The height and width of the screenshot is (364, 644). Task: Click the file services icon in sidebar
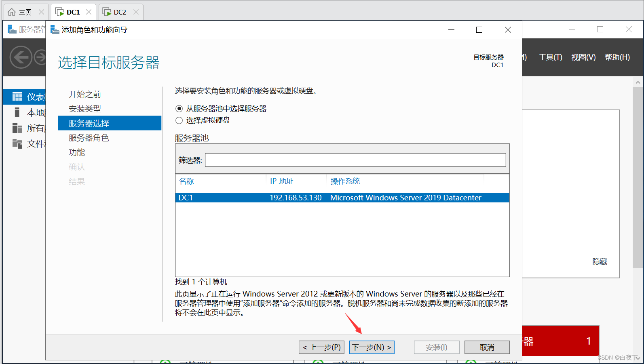tap(17, 143)
